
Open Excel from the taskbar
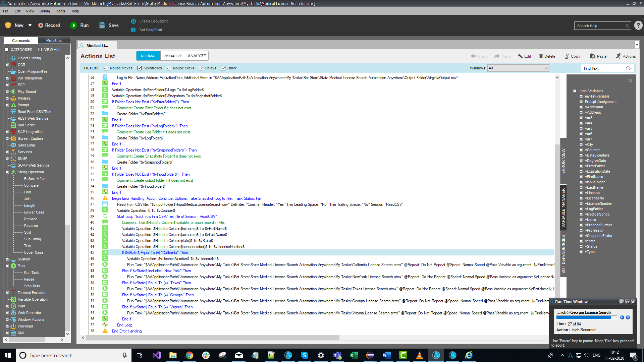354,355
